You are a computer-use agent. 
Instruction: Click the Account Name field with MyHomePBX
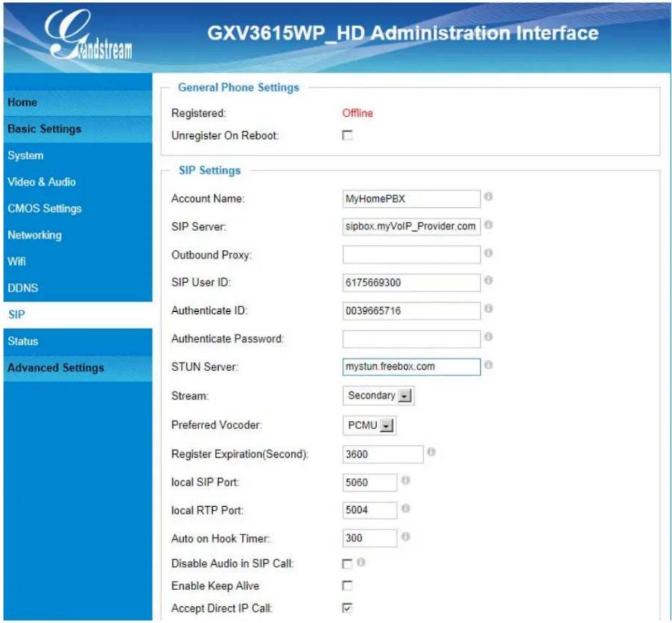tap(412, 199)
